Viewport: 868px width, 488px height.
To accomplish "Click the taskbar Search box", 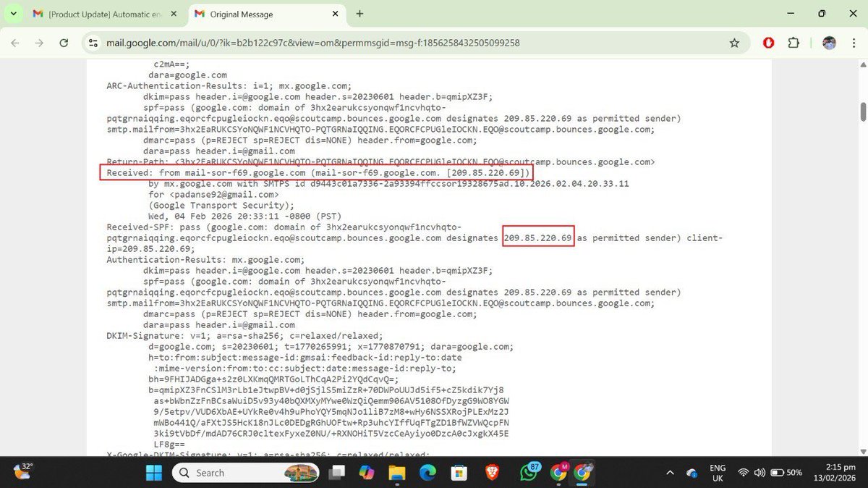I will [x=247, y=473].
